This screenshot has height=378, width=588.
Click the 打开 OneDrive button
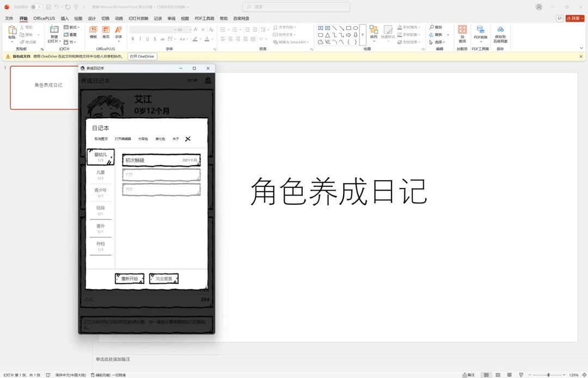tap(142, 56)
